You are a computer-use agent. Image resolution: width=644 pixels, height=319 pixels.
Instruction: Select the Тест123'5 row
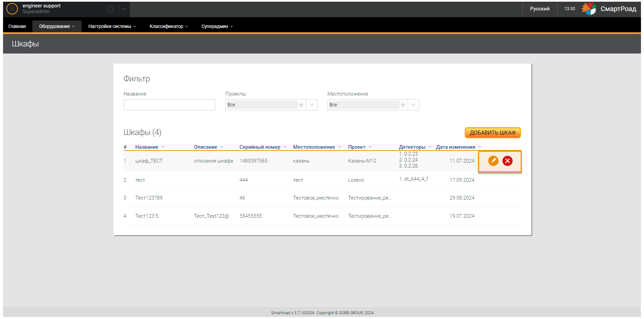[x=322, y=216]
